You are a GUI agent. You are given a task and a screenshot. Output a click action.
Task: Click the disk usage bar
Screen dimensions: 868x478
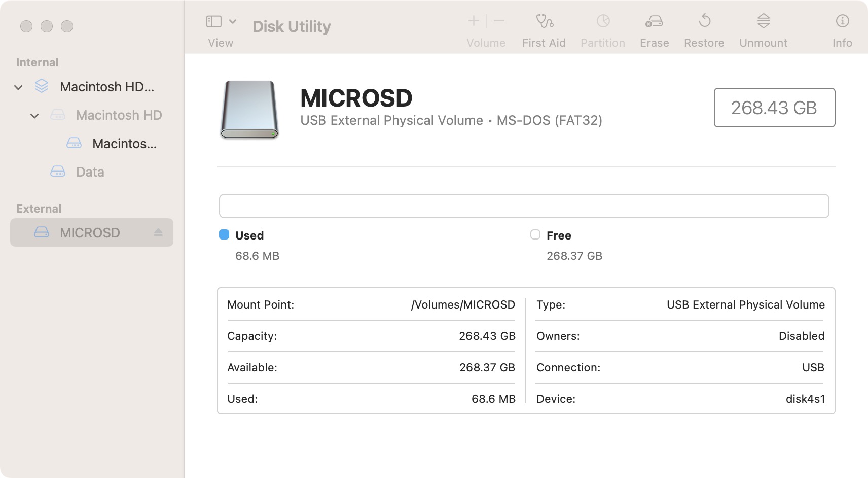pyautogui.click(x=524, y=206)
